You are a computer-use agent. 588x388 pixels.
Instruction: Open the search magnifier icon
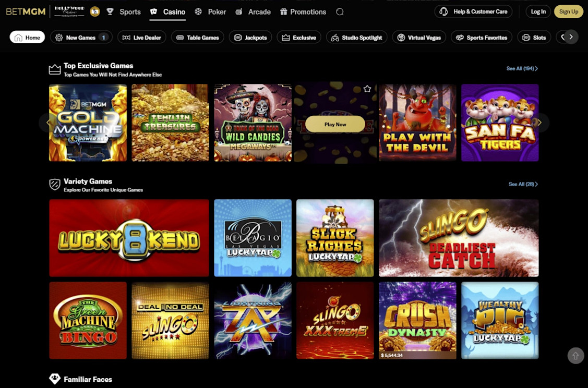(x=340, y=11)
